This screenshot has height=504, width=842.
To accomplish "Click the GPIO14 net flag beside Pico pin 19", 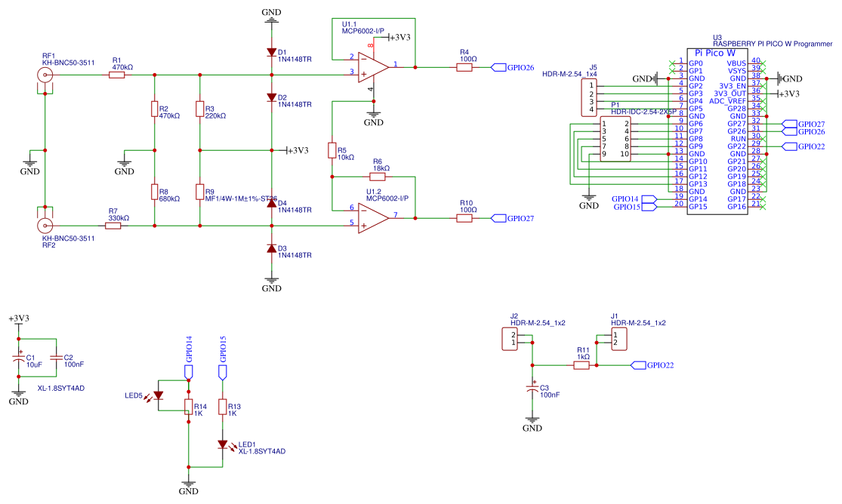I will (634, 199).
